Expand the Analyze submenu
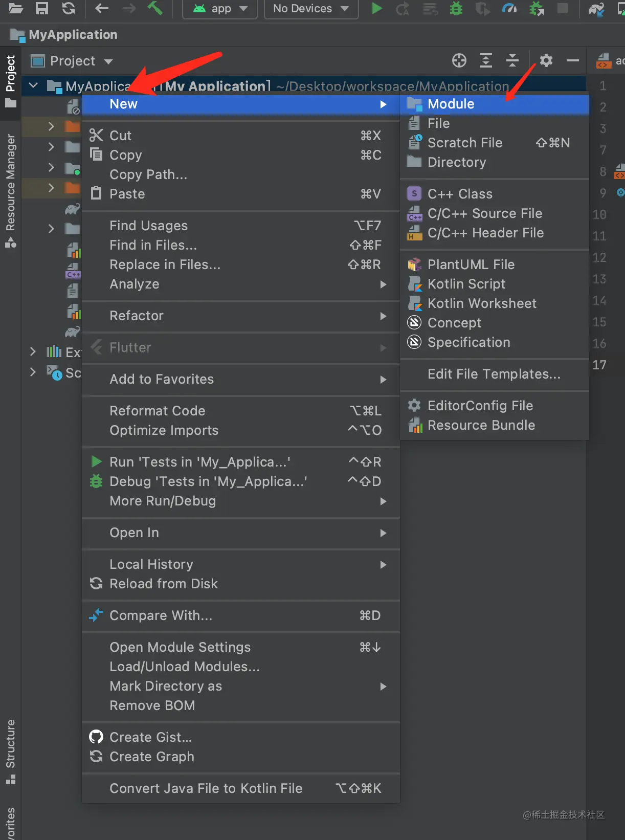The height and width of the screenshot is (840, 625). pos(241,284)
